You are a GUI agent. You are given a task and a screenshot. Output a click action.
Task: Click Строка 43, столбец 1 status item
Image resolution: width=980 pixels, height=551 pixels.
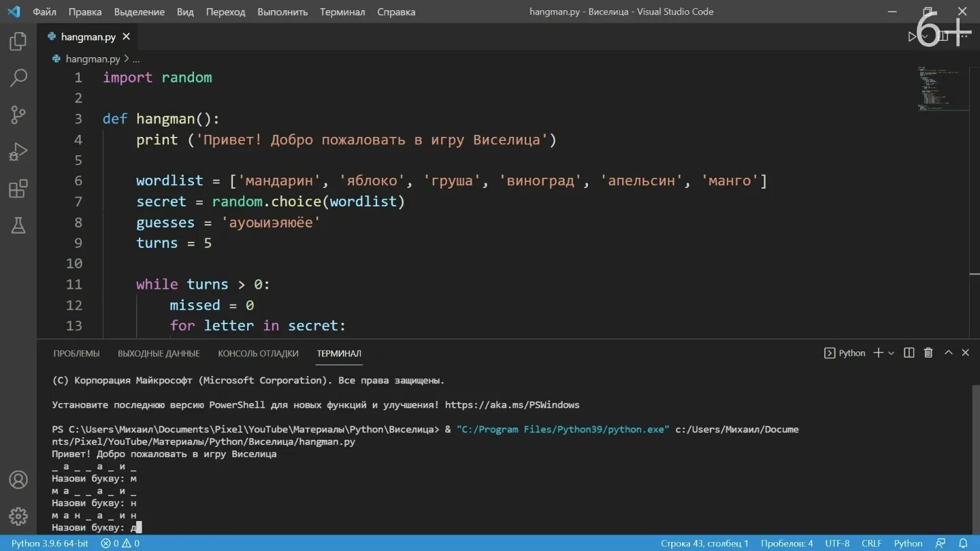point(704,544)
